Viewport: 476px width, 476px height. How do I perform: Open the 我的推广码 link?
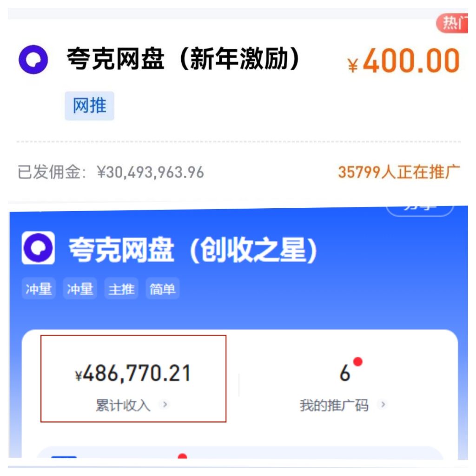click(334, 405)
